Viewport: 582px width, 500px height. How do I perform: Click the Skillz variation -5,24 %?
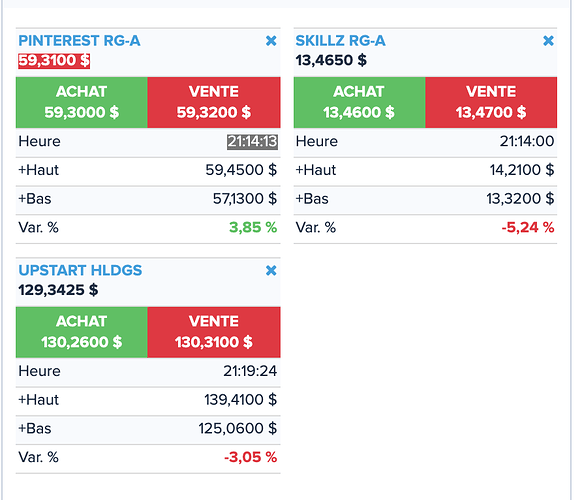528,228
